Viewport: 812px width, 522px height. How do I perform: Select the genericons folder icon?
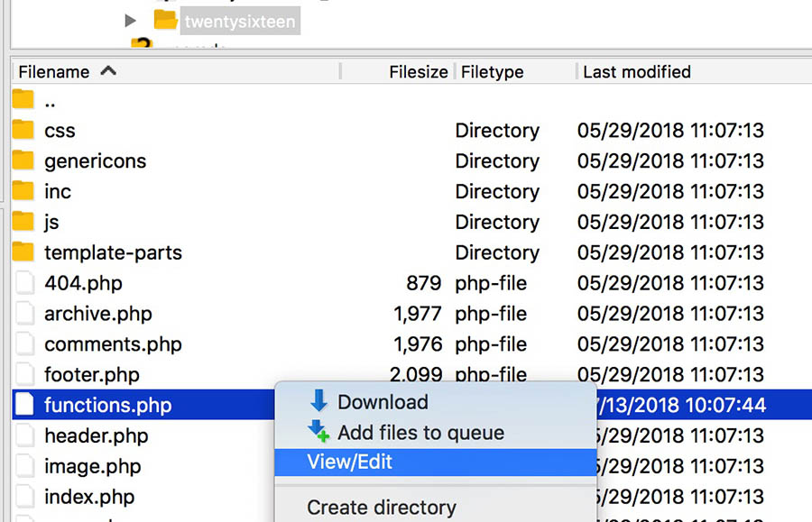pyautogui.click(x=23, y=161)
